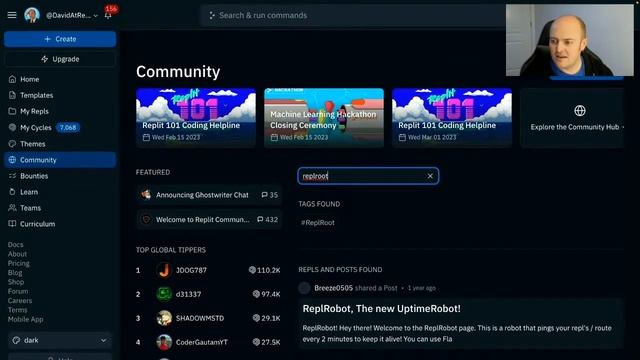Click the Bounties icon
Screen dimensions: 640x360
coord(12,176)
